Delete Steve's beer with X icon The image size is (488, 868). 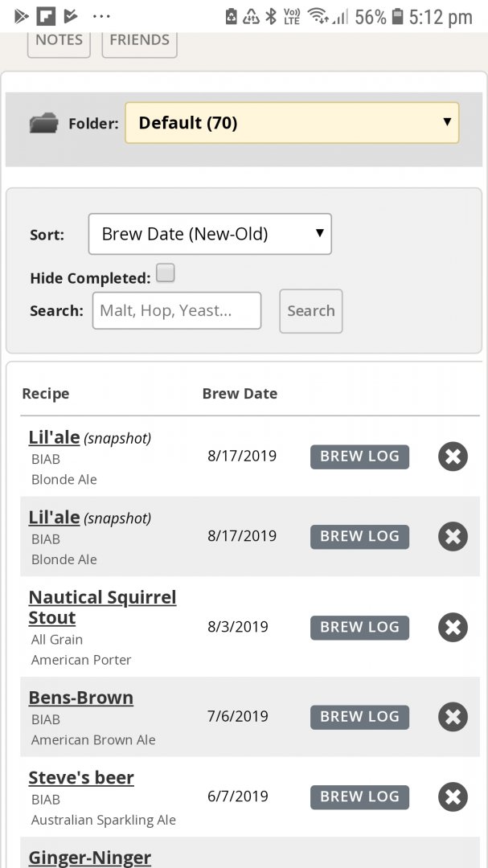coord(453,796)
